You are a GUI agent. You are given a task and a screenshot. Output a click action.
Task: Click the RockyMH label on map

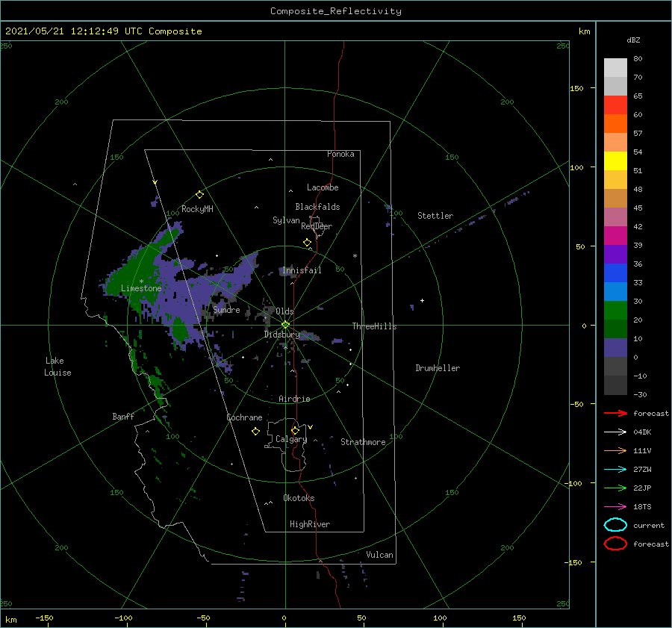pos(197,209)
